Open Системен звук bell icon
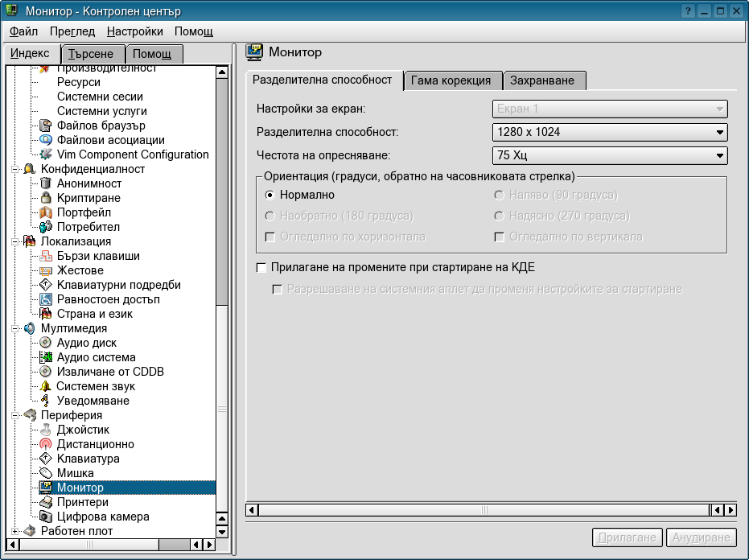The width and height of the screenshot is (749, 560). (x=46, y=386)
